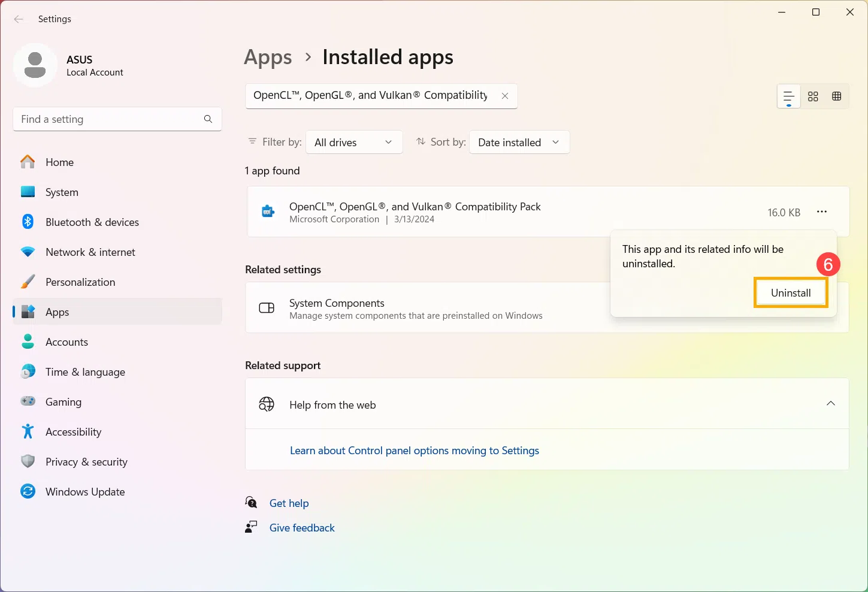This screenshot has height=592, width=868.
Task: Click the ASUS account profile picture
Action: coord(35,65)
